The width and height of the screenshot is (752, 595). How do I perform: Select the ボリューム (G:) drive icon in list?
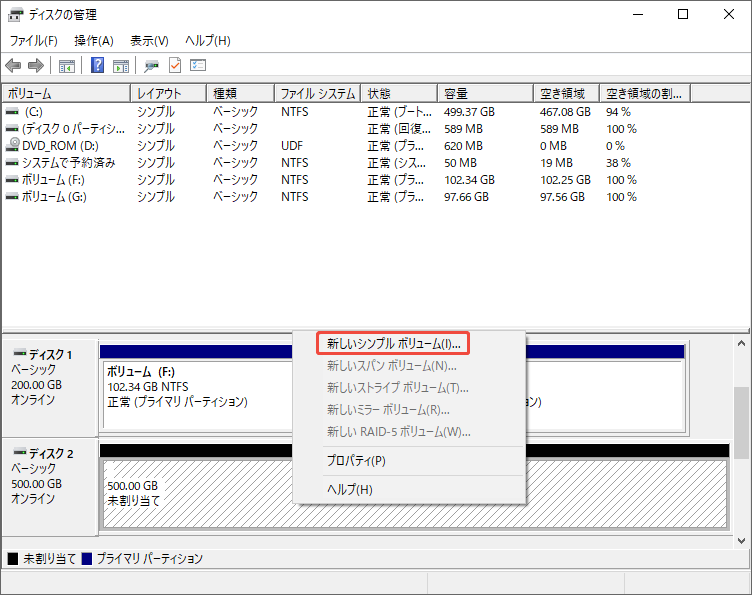[12, 197]
